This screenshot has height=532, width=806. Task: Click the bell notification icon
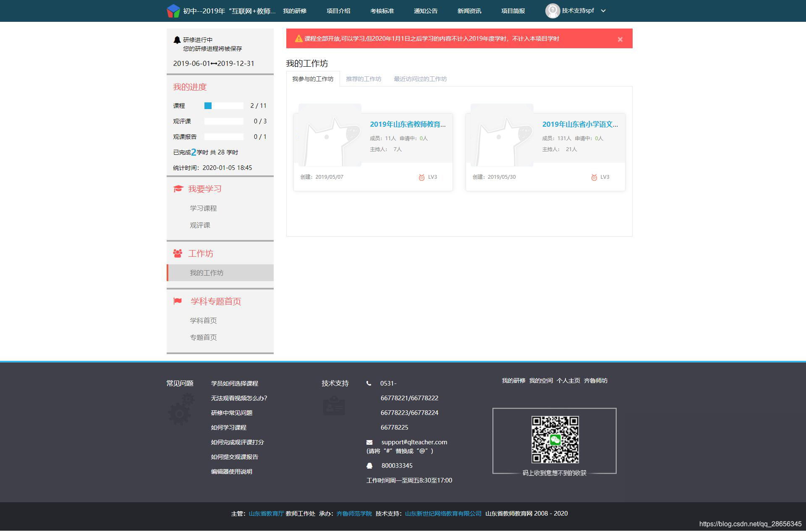[x=177, y=40]
